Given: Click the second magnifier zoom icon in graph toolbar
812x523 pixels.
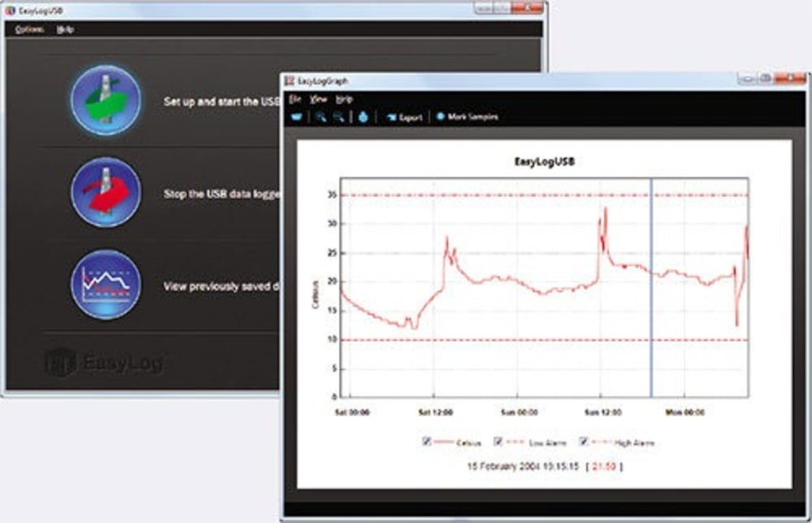Looking at the screenshot, I should (x=339, y=117).
